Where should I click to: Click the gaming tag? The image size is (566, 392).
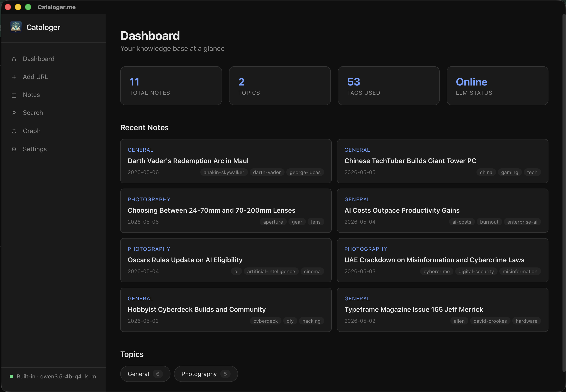(509, 172)
